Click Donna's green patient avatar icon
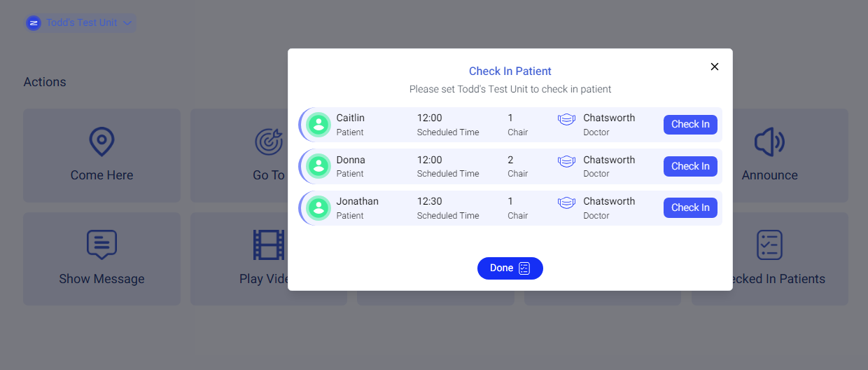 [318, 166]
